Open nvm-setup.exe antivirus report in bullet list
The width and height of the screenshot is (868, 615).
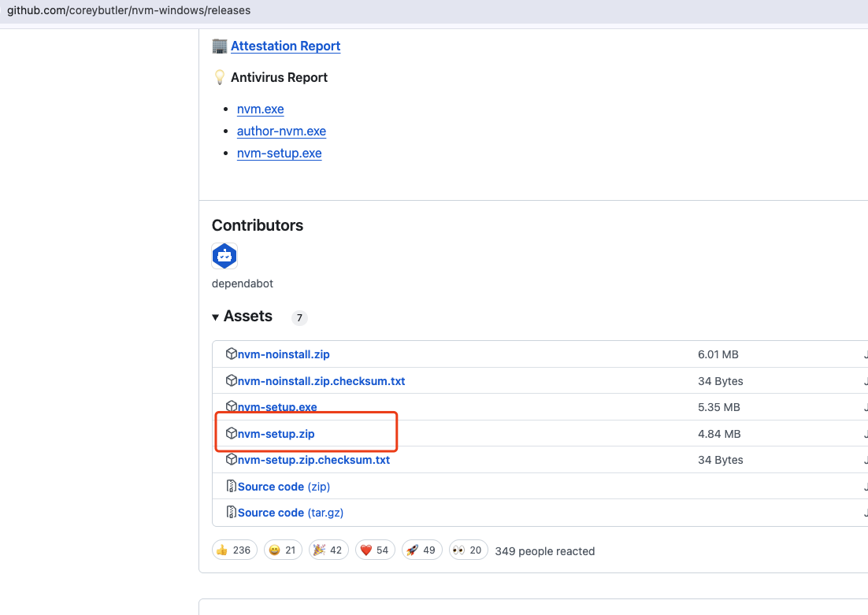(x=279, y=154)
